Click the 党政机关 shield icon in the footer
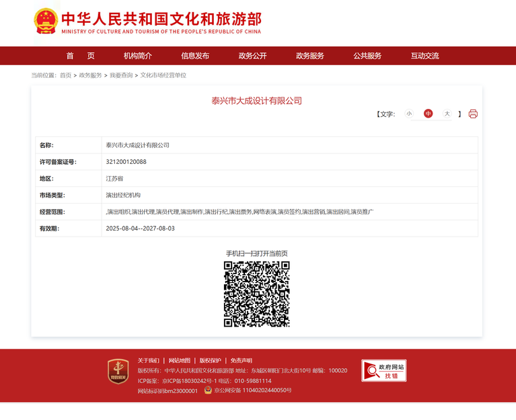Image resolution: width=516 pixels, height=420 pixels. pos(118,372)
